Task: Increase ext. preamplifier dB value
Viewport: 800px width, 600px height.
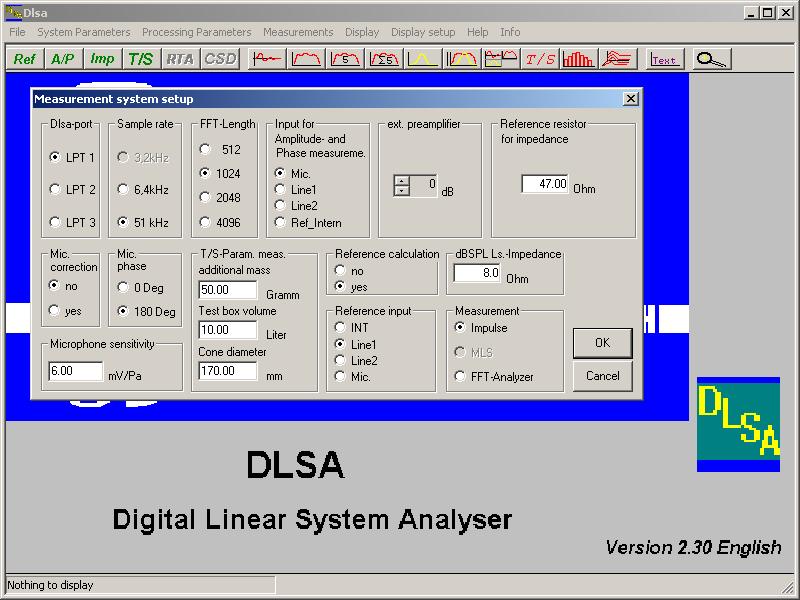Action: pos(402,181)
